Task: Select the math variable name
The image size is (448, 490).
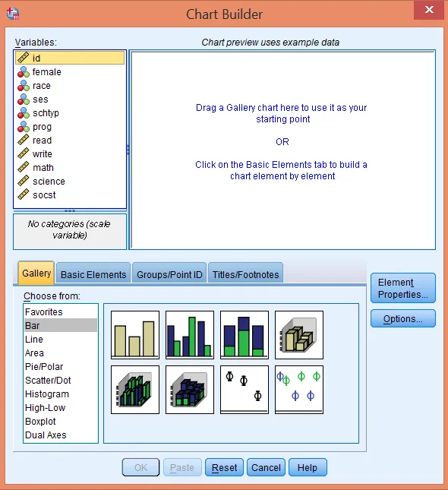Action: [43, 167]
